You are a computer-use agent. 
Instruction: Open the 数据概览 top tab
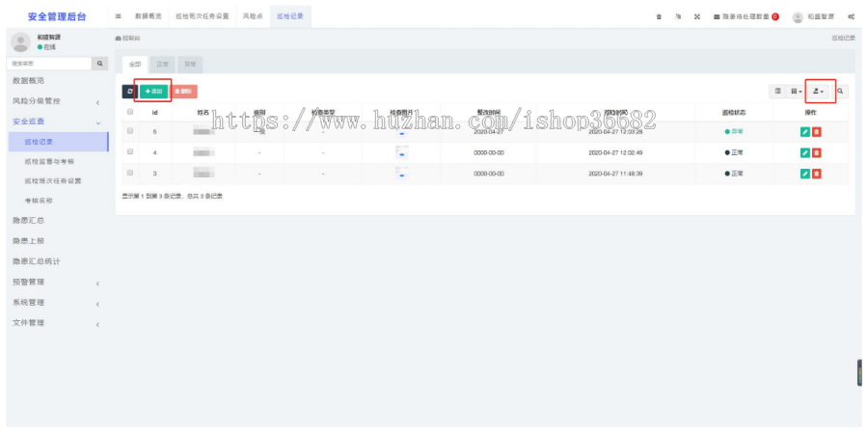(149, 16)
